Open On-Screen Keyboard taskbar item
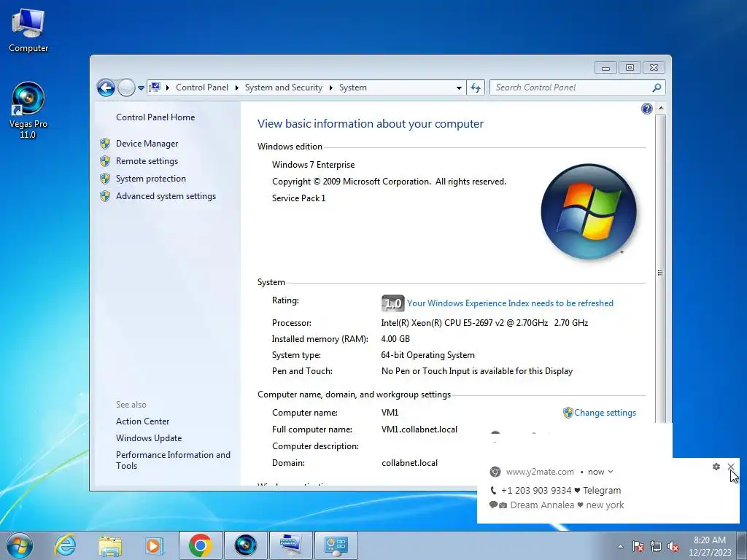 tap(290, 545)
